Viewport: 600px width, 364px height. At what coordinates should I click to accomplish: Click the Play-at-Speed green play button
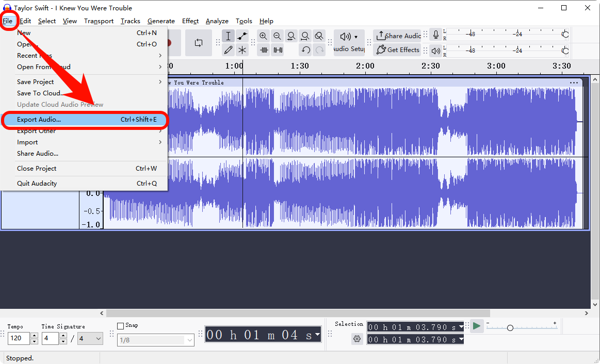(x=476, y=326)
